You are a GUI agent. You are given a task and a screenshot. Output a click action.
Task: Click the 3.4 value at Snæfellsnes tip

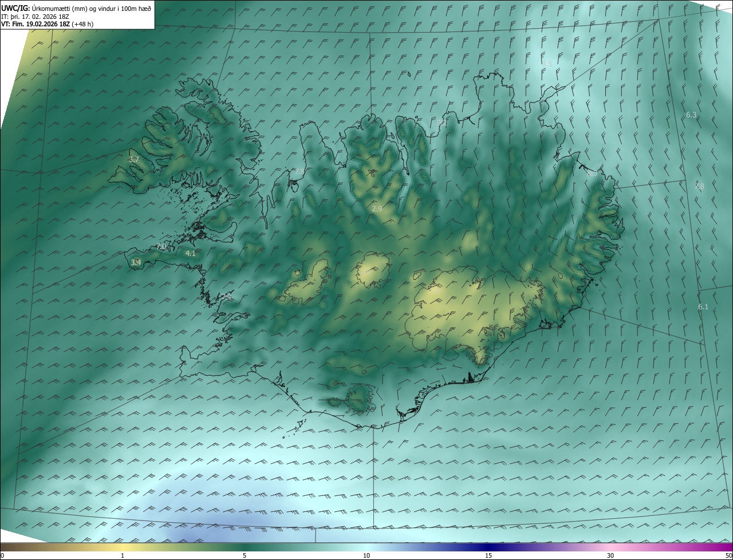pos(136,263)
